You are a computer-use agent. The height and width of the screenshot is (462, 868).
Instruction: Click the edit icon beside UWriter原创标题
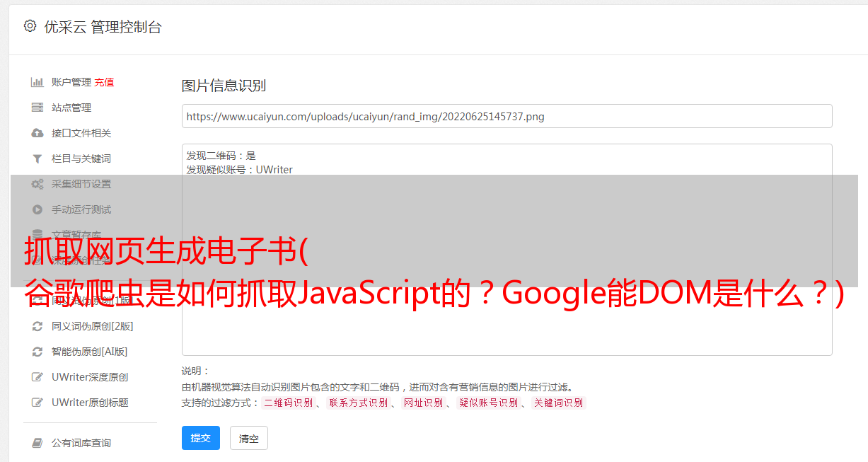(x=37, y=403)
